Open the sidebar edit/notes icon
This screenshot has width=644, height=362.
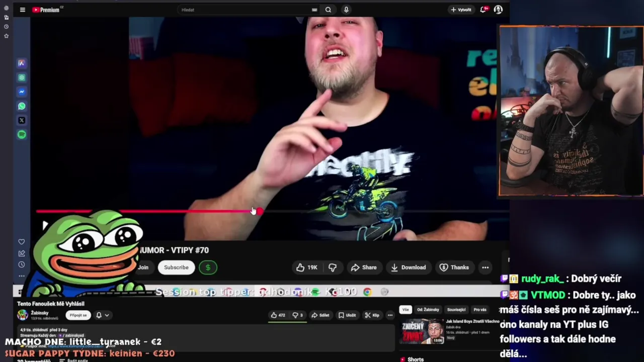coord(22,253)
